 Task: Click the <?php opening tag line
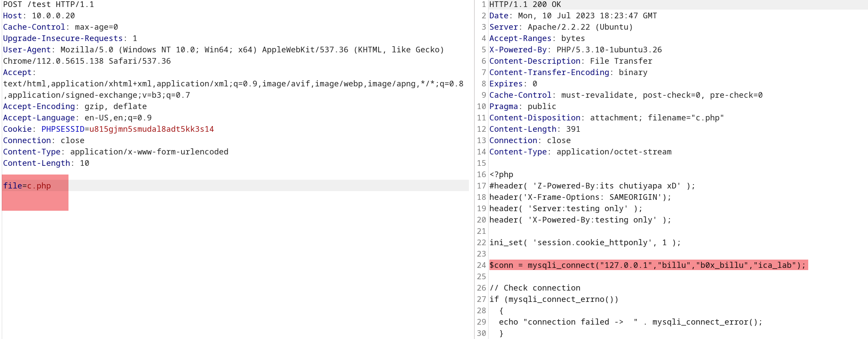pos(501,175)
